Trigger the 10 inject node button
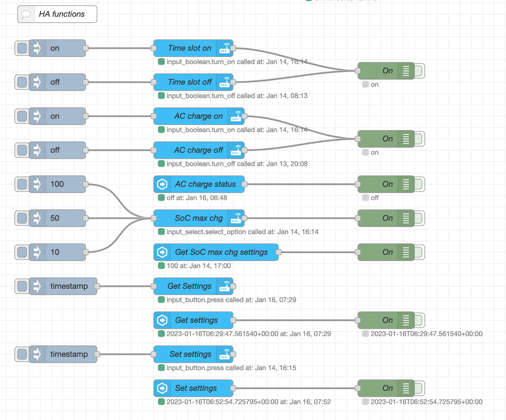This screenshot has height=420, width=506. (x=22, y=252)
